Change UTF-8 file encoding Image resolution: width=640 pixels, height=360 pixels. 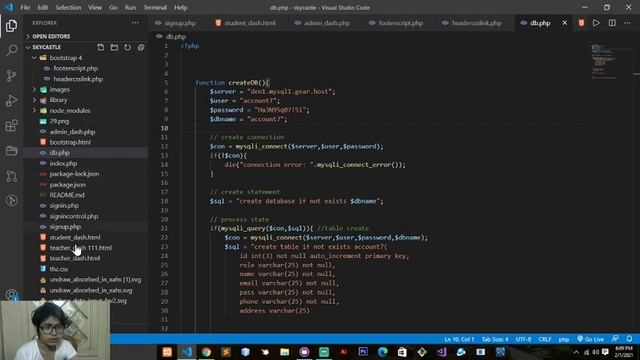point(523,339)
